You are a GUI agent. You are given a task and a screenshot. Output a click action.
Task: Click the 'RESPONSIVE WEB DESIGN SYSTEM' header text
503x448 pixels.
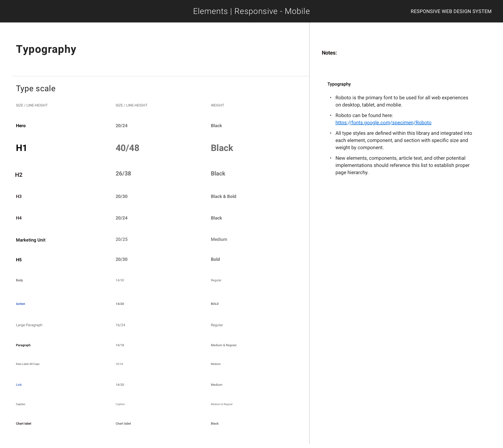pos(451,11)
